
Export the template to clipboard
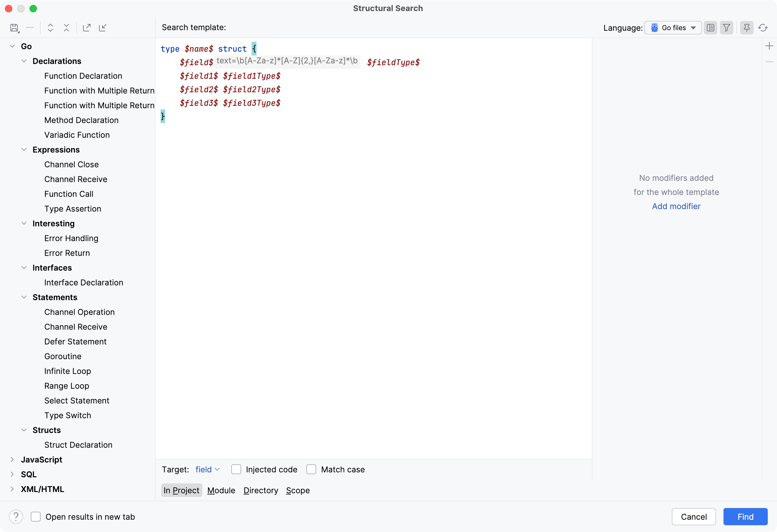[x=87, y=28]
